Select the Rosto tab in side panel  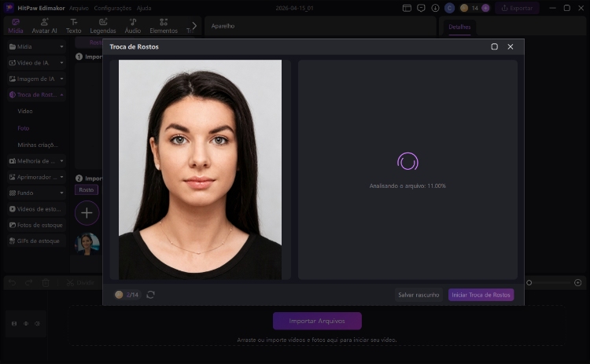87,190
